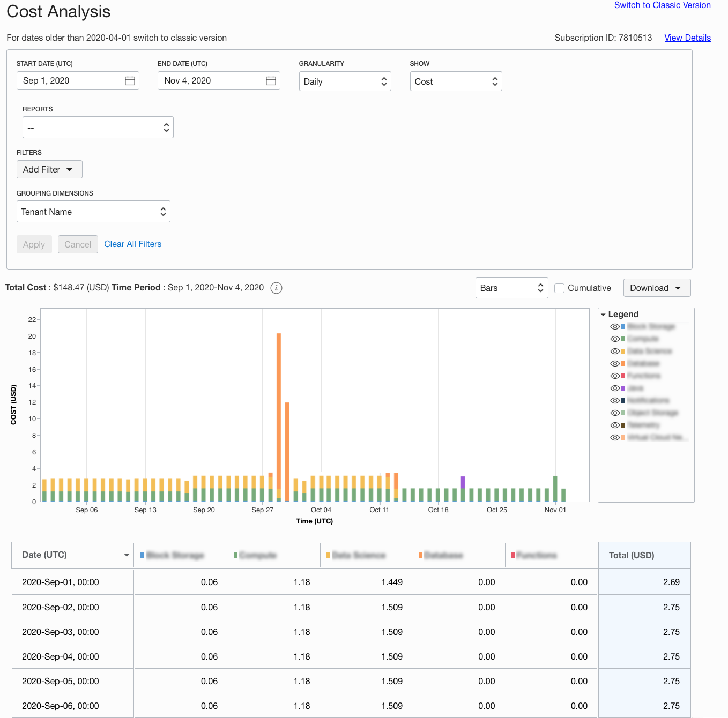The image size is (728, 718).
Task: Click the sort arrow on Date (UTC) column
Action: [127, 555]
